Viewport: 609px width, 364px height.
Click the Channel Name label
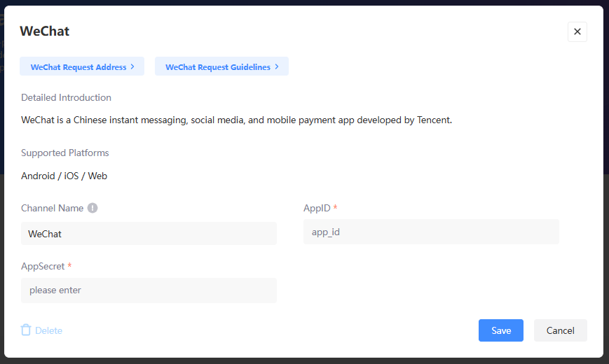(52, 208)
